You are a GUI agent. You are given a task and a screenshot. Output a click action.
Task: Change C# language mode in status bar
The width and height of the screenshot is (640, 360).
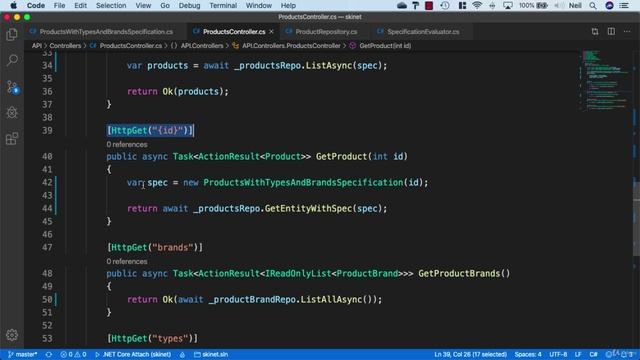[x=593, y=354]
